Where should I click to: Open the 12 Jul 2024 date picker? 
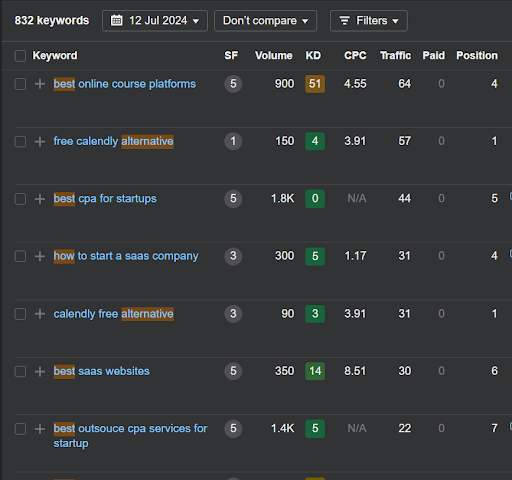click(155, 21)
